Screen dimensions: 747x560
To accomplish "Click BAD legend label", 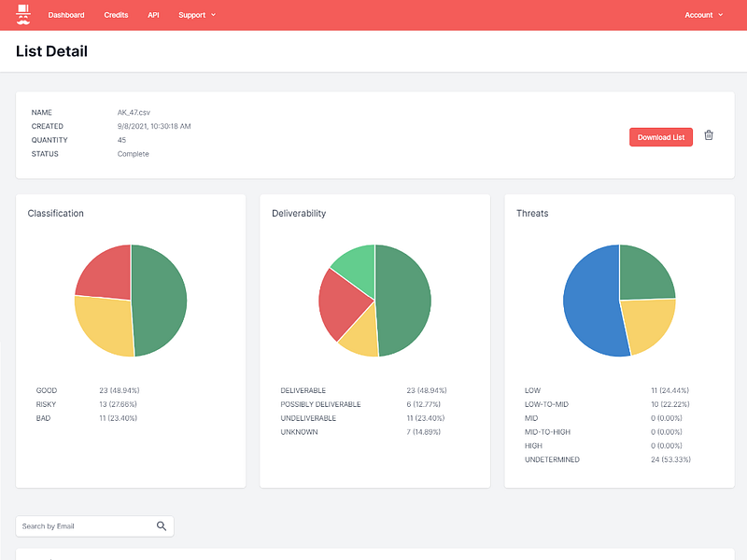I will tap(43, 418).
